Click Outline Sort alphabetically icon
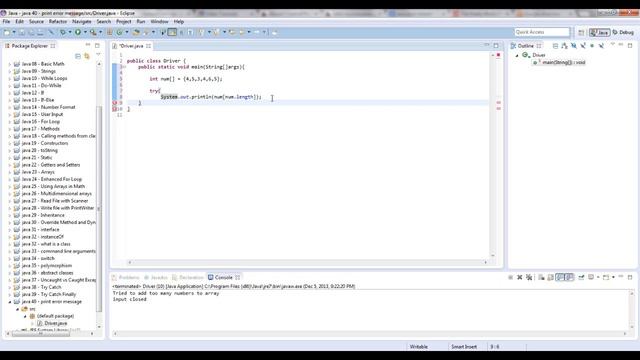The width and height of the screenshot is (640, 360). point(564,46)
